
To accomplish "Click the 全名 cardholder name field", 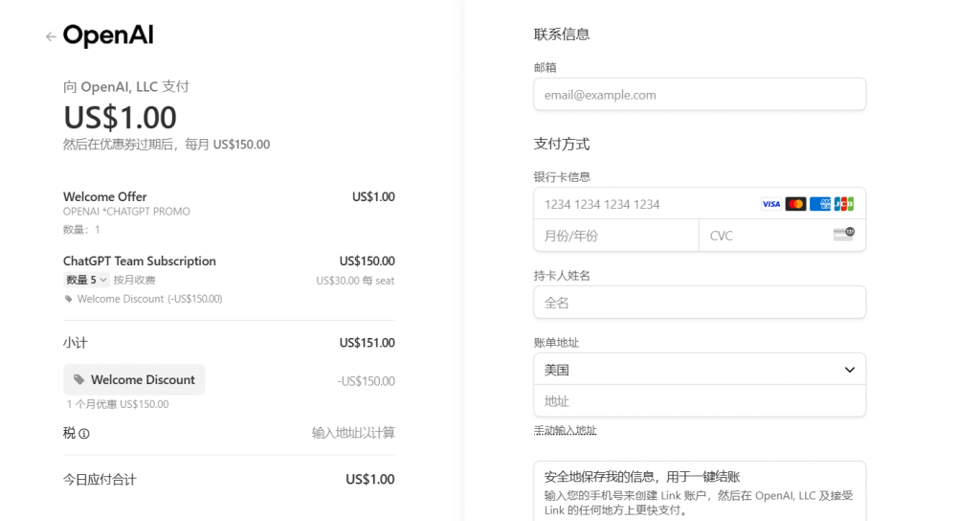I will click(x=700, y=303).
